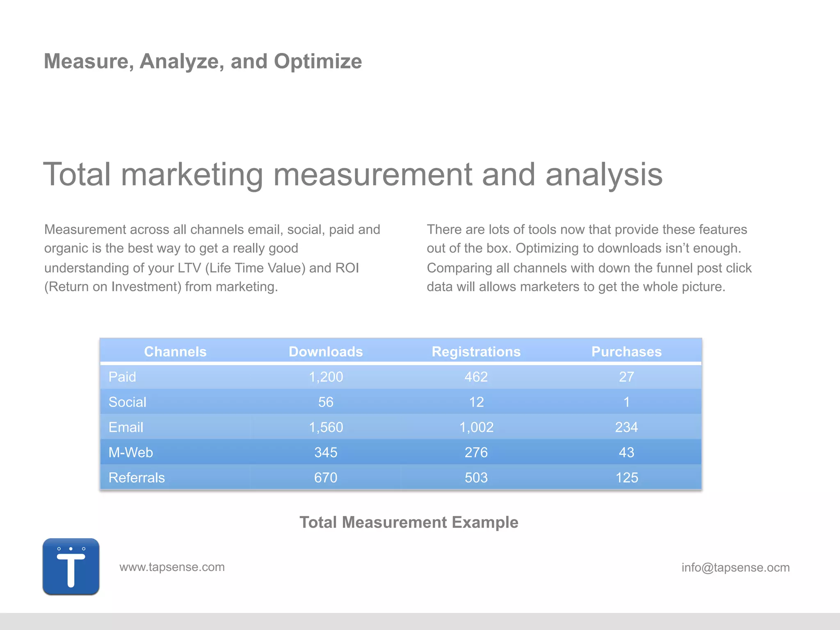
Task: Open the www.tapsense.com link
Action: coord(172,567)
